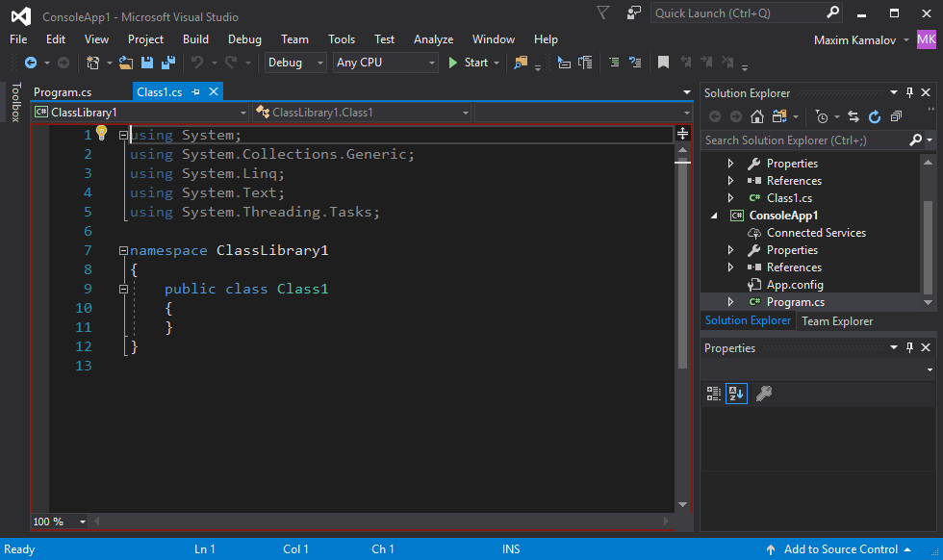Click the Maxim Kamalov account name
The image size is (943, 560).
(854, 40)
